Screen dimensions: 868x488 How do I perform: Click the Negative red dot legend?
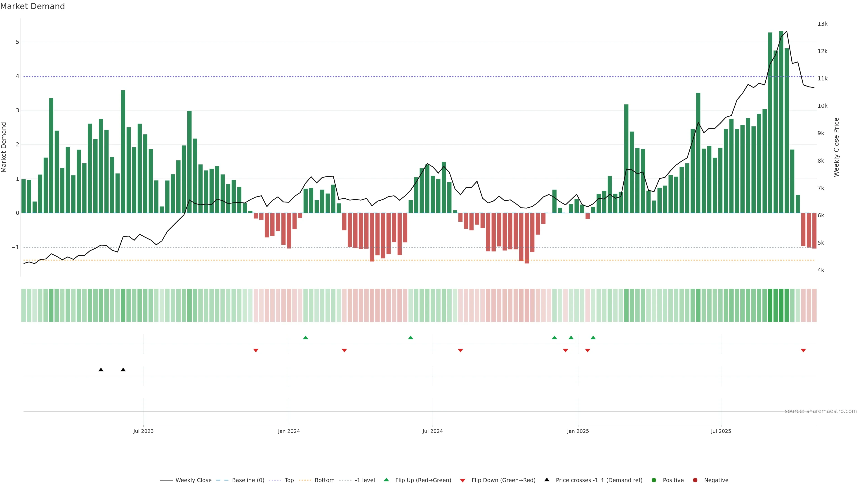point(695,480)
